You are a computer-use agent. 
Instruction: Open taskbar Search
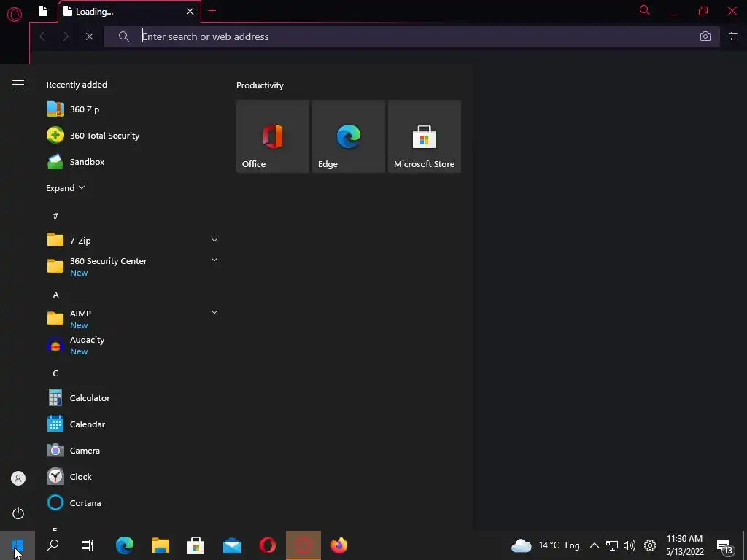coord(53,545)
